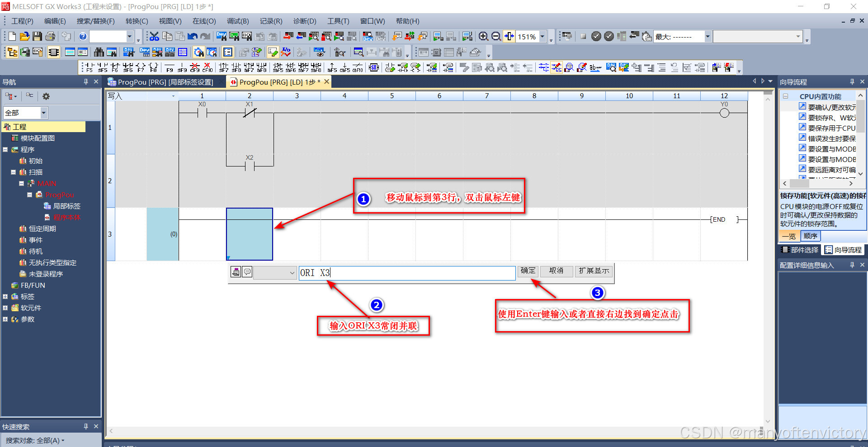The height and width of the screenshot is (447, 868).
Task: Insert closed branch contact with sF6 icon
Action: (128, 67)
